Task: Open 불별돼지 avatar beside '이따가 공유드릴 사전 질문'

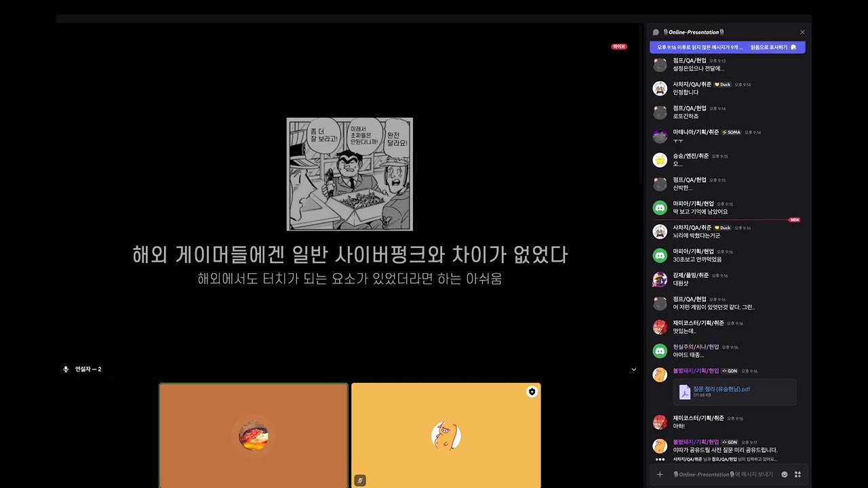Action: click(x=660, y=446)
